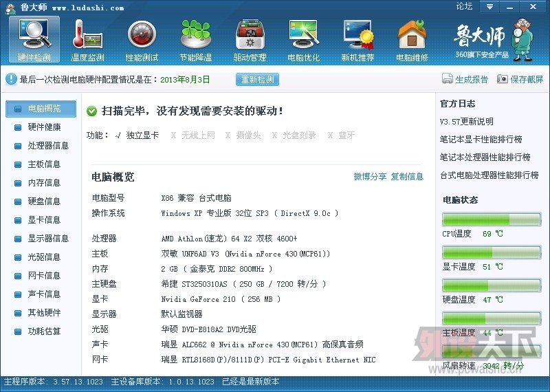
Task: Click network card value 瑞昱 RTL8168D
Action: click(x=268, y=360)
